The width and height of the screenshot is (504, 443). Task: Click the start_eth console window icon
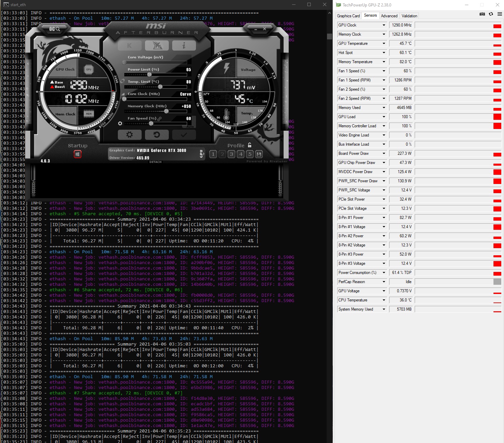(6, 5)
